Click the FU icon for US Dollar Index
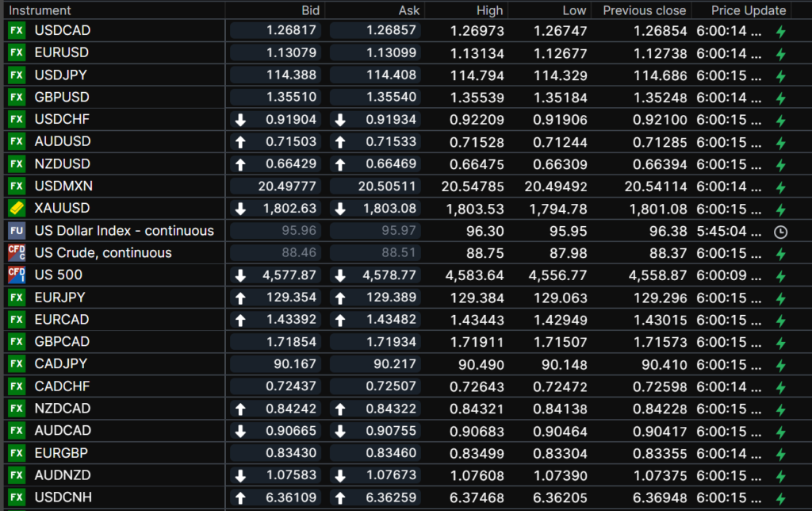 click(17, 231)
